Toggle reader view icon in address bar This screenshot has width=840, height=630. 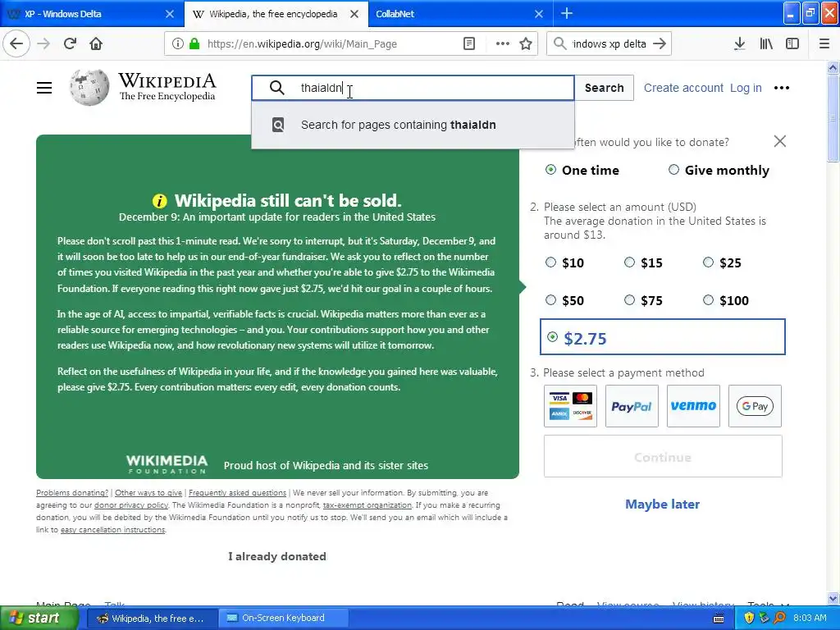click(468, 43)
